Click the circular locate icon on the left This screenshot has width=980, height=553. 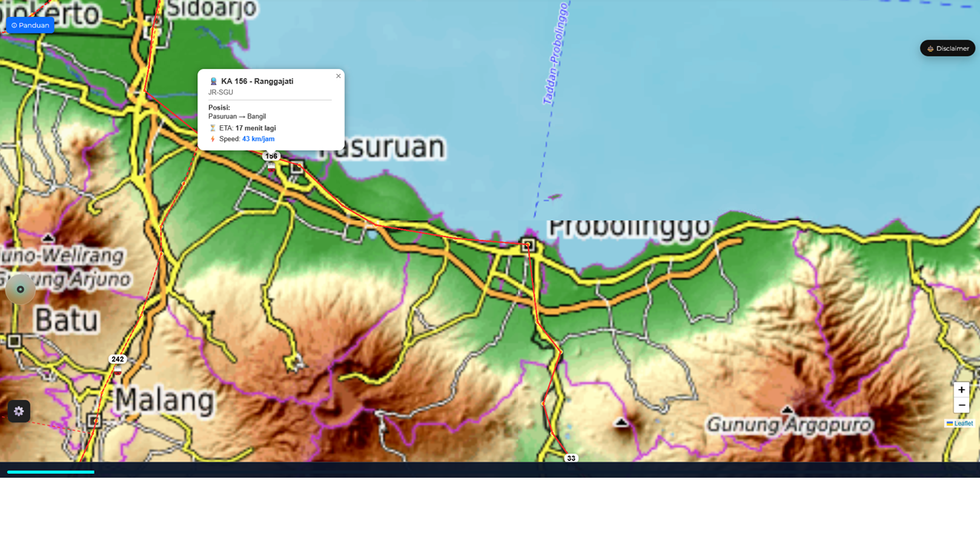click(x=20, y=289)
